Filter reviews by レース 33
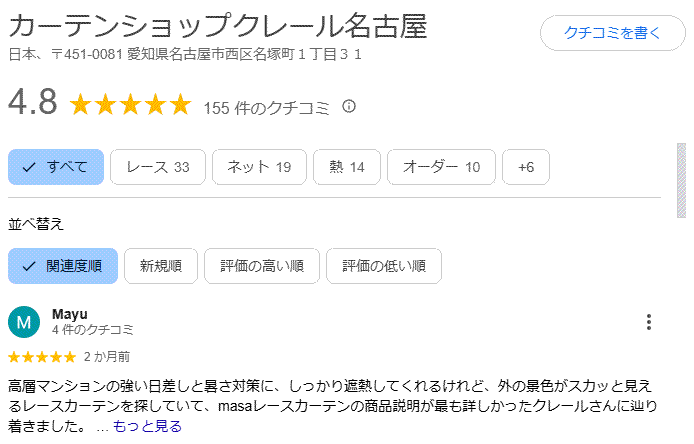 (x=158, y=167)
